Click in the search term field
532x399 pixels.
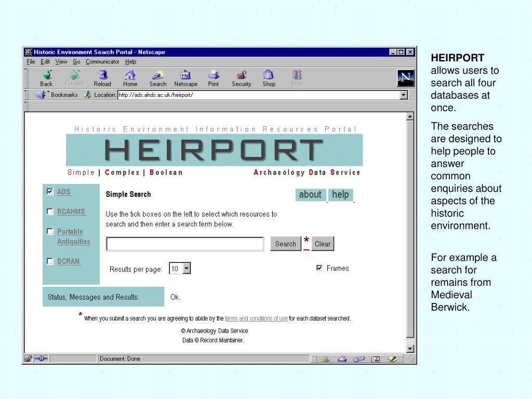(x=185, y=244)
